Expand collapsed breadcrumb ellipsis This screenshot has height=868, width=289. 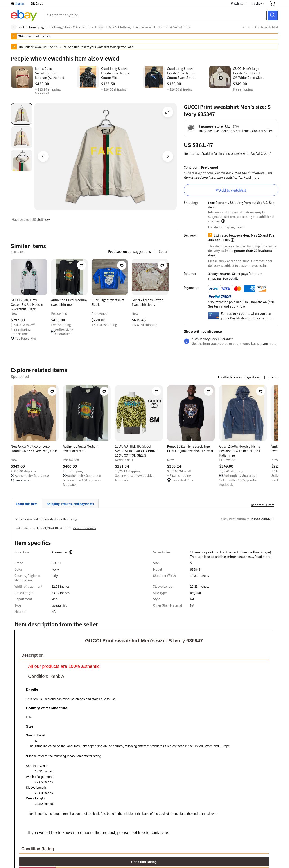point(101,27)
